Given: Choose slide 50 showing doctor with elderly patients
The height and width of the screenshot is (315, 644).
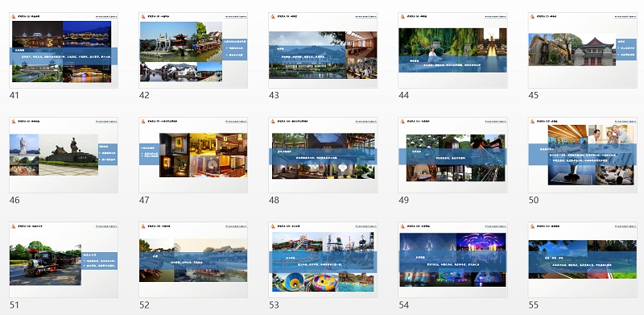Looking at the screenshot, I should tap(582, 155).
